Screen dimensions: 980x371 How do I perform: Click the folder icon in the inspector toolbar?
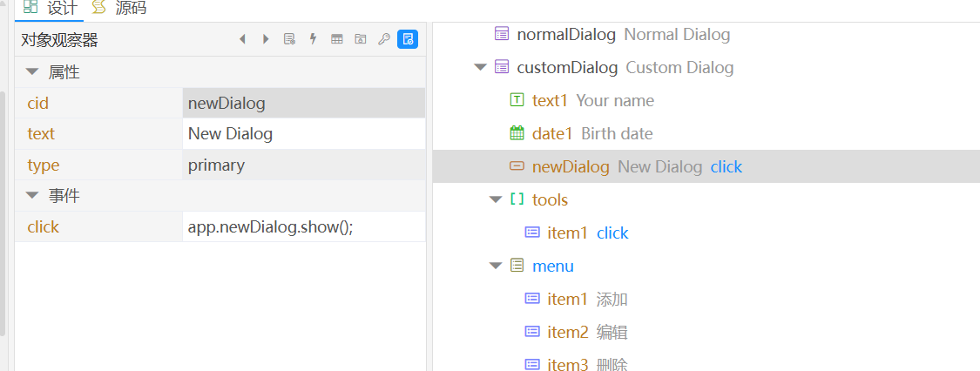click(x=361, y=39)
